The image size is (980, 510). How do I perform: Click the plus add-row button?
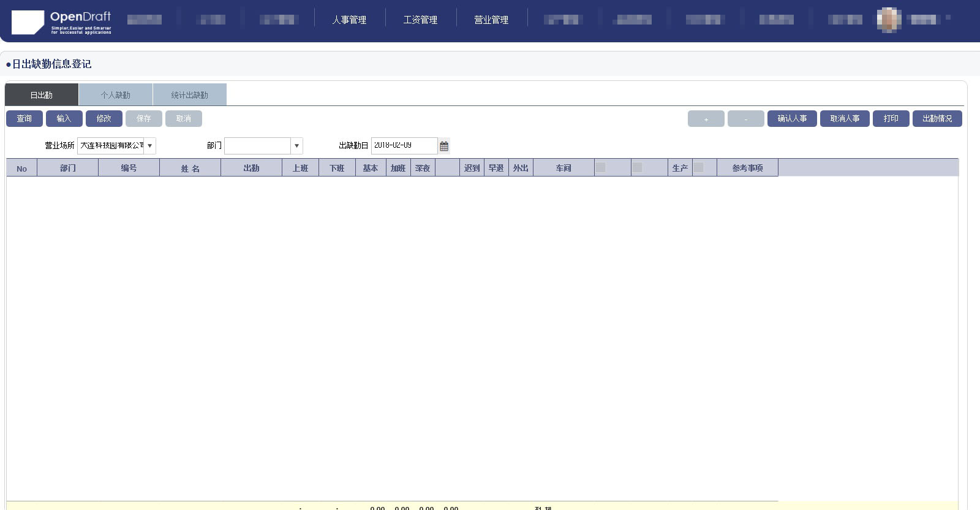(706, 119)
